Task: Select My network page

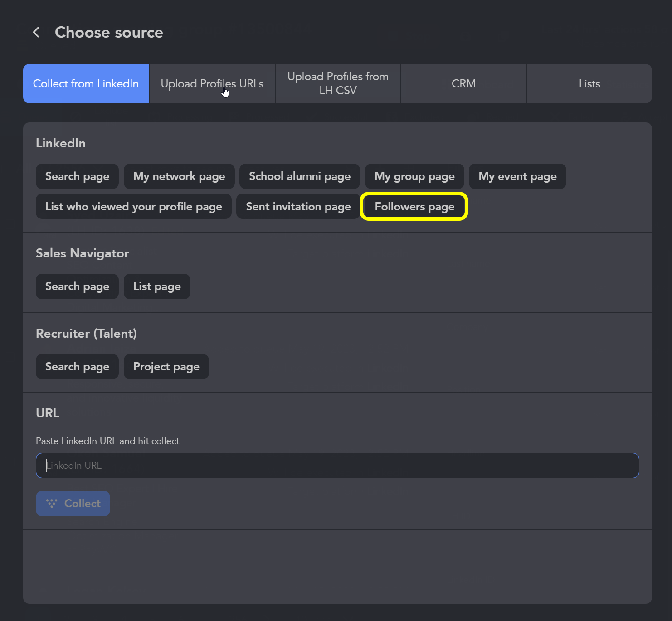Action: coord(179,176)
